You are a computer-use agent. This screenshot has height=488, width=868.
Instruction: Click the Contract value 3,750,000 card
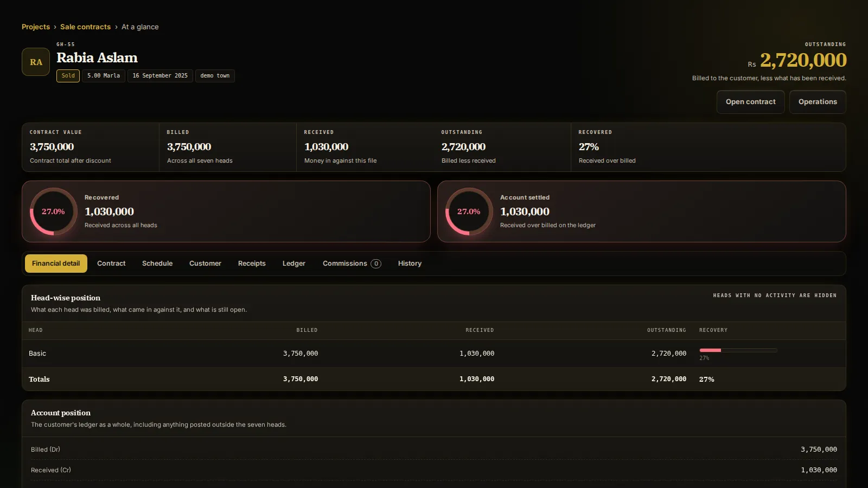tap(91, 147)
